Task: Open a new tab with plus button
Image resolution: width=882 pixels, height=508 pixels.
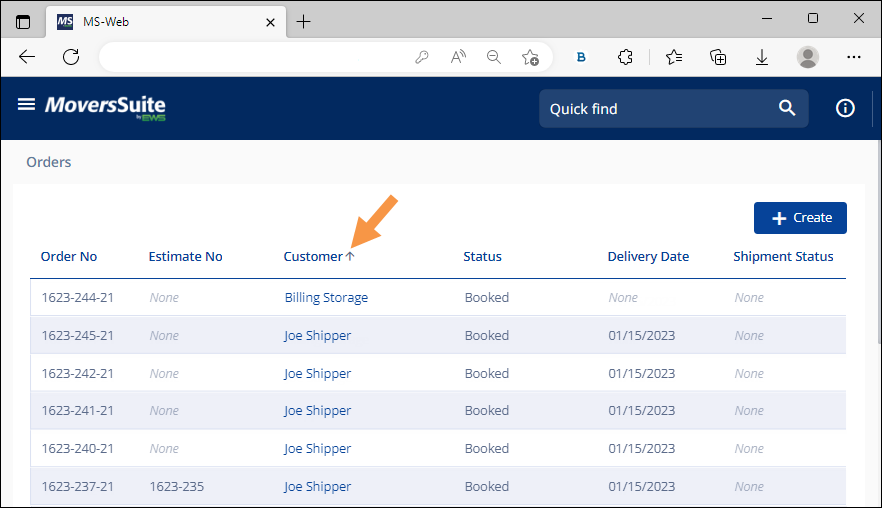Action: pyautogui.click(x=303, y=22)
